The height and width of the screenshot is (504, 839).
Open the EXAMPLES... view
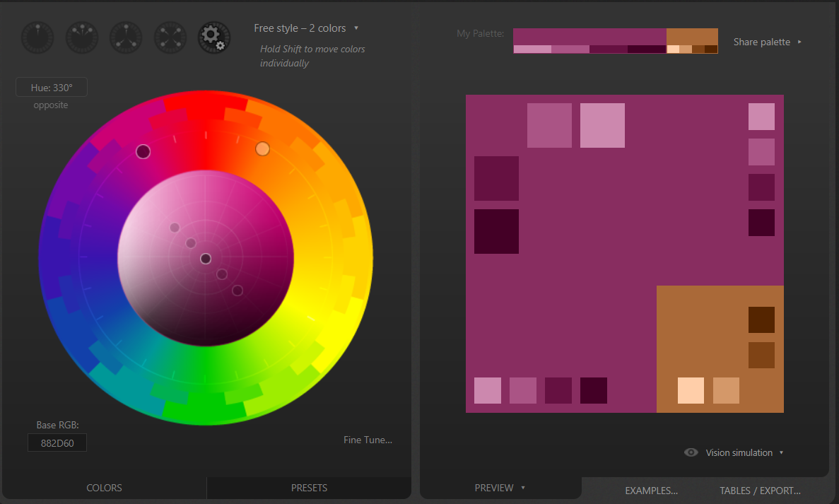point(651,491)
